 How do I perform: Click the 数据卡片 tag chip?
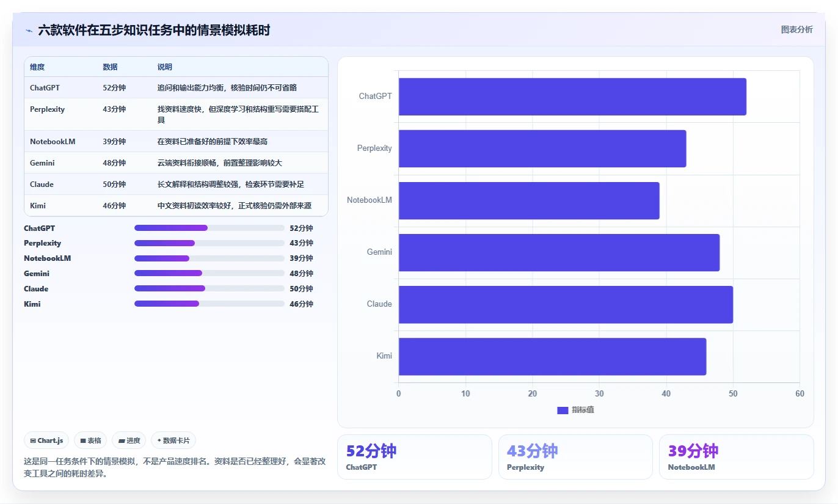173,440
